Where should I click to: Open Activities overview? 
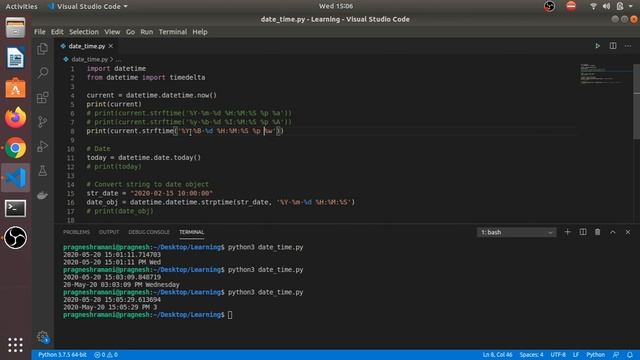tap(21, 6)
